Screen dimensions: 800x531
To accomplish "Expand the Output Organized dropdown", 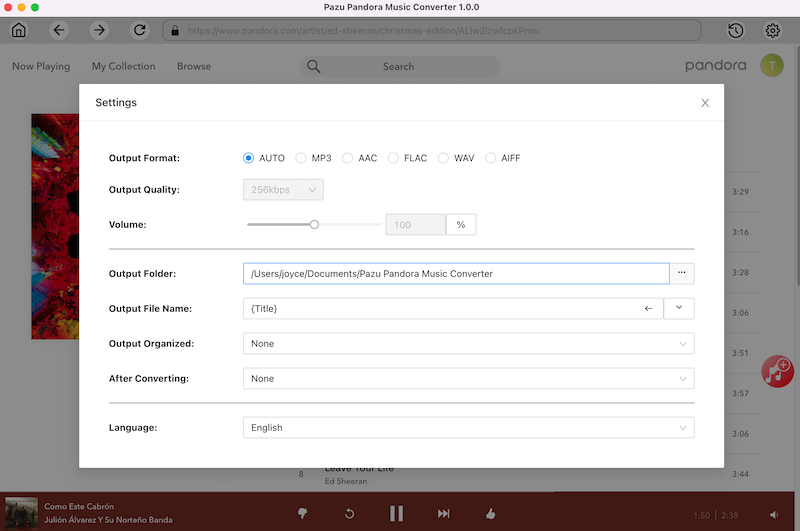I will click(468, 344).
